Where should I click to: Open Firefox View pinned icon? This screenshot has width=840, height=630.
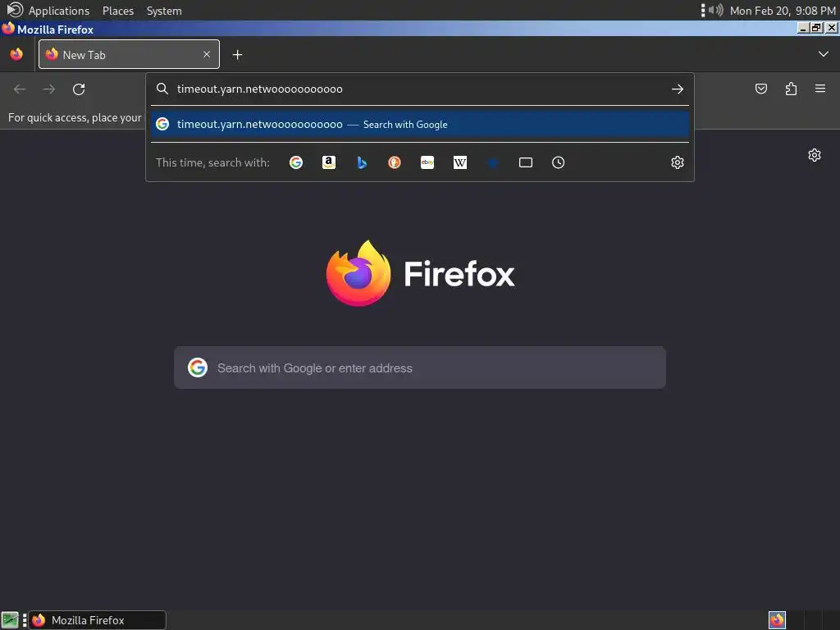click(16, 54)
